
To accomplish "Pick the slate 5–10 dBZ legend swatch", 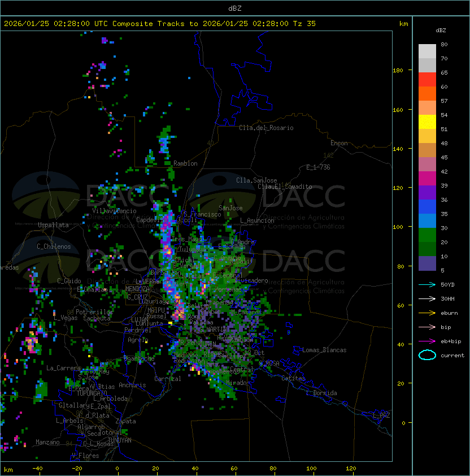I will click(427, 263).
